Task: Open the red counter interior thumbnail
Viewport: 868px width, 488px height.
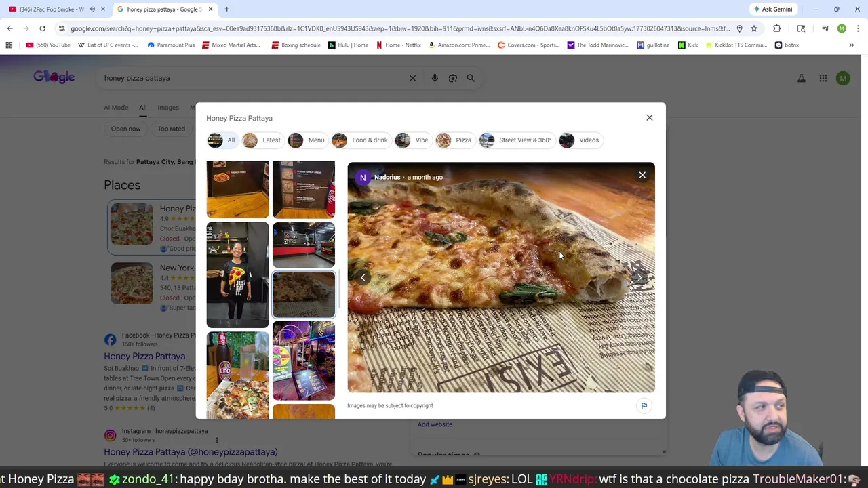Action: click(x=304, y=245)
